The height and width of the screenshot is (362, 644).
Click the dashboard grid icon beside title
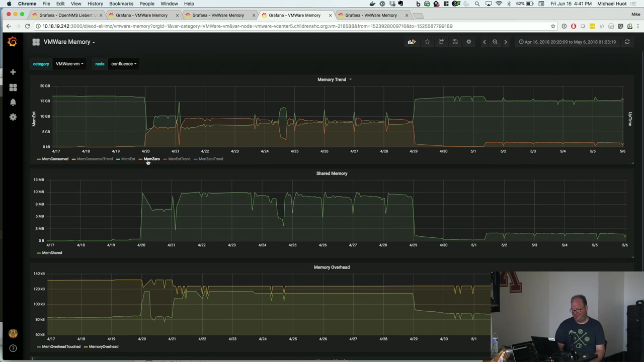(36, 42)
